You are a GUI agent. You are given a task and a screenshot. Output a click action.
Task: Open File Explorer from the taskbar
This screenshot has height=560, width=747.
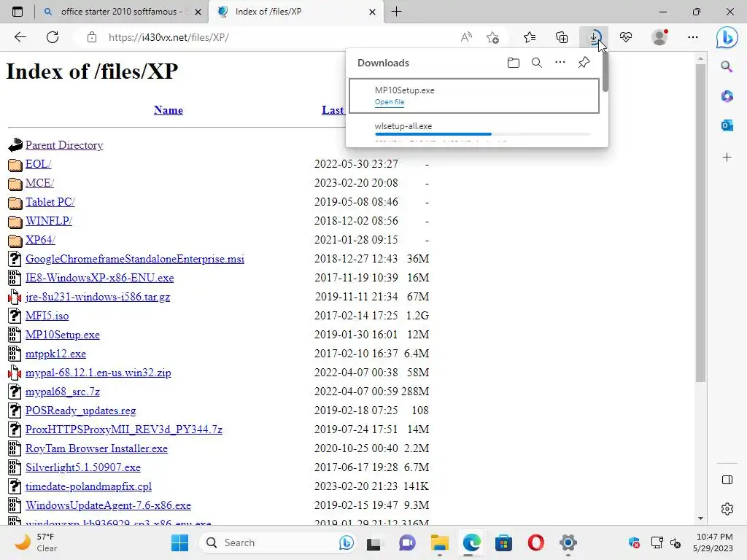coord(439,542)
